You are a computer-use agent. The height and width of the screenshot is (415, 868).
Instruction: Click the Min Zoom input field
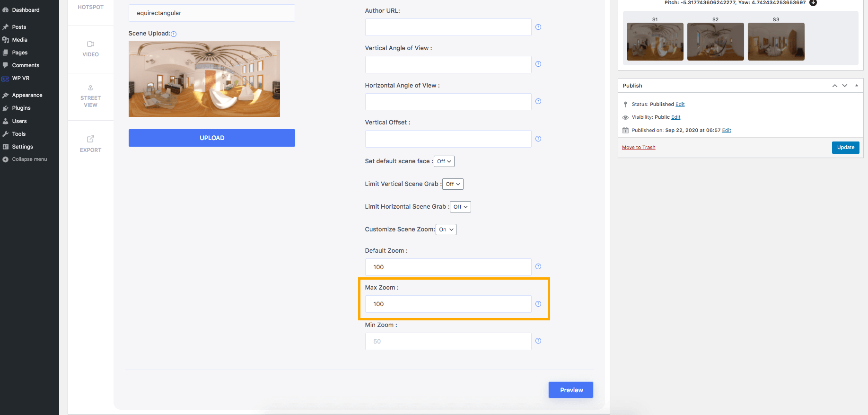[x=448, y=341]
